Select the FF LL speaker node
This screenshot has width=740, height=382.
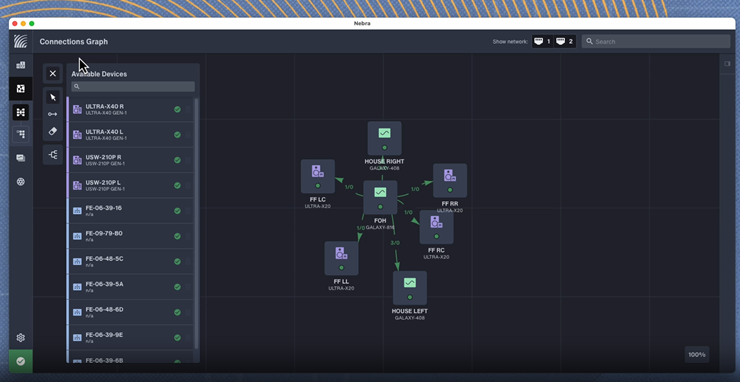[x=341, y=258]
